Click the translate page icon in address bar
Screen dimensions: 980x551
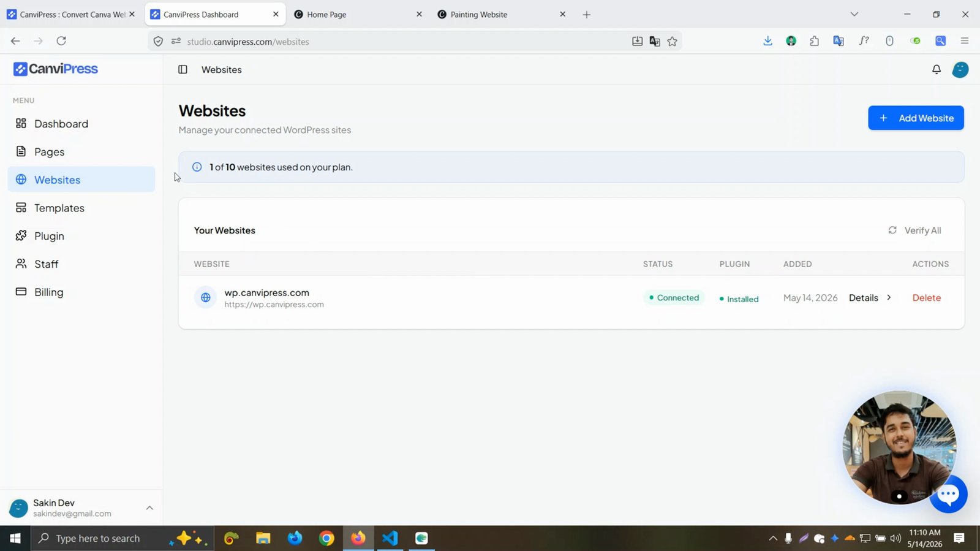point(655,42)
